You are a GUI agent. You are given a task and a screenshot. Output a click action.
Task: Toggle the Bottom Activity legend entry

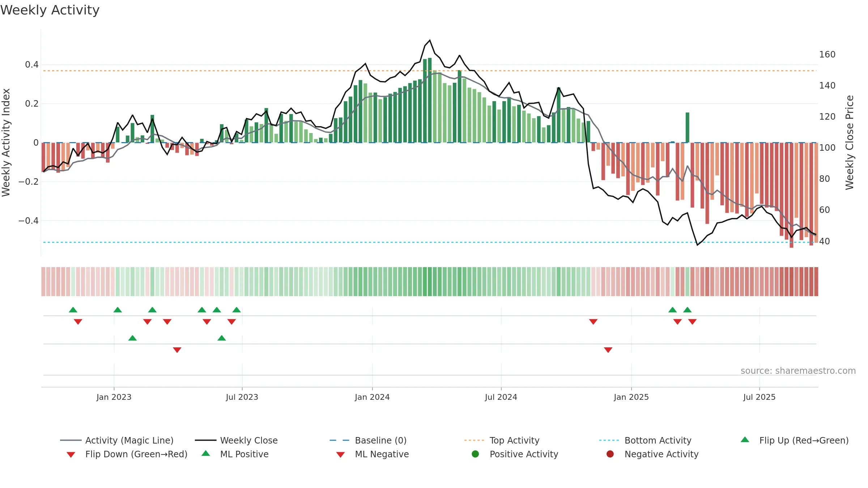(x=645, y=440)
